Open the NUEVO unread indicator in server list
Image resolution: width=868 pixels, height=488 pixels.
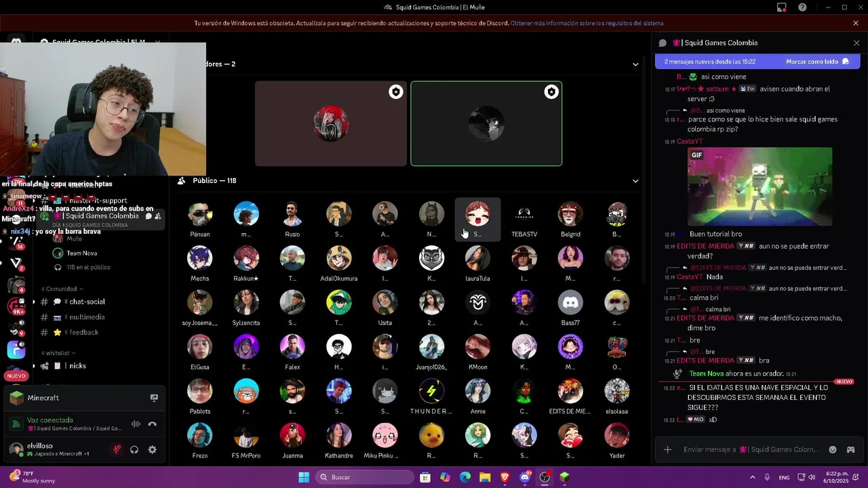pos(16,375)
